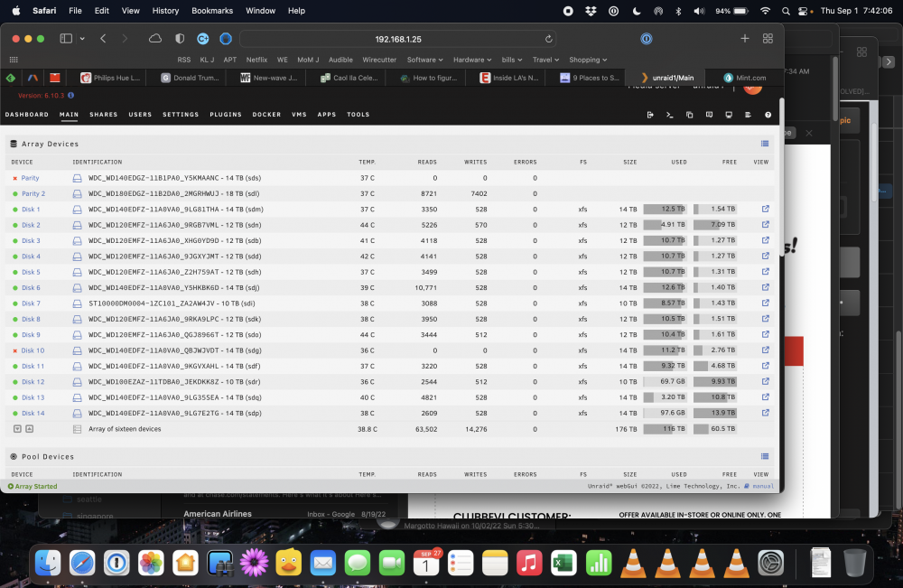The width and height of the screenshot is (903, 588).
Task: Expand the Hardware bookmarks folder
Action: point(472,60)
